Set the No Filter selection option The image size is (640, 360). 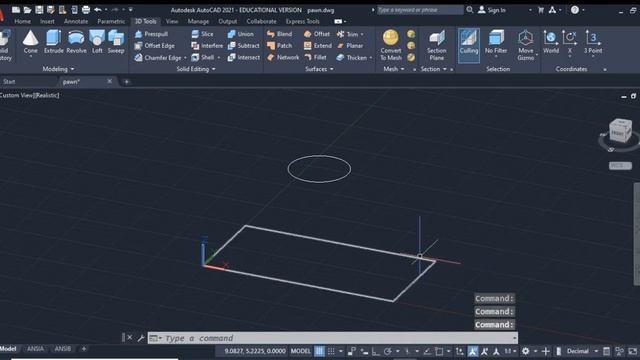[x=496, y=42]
